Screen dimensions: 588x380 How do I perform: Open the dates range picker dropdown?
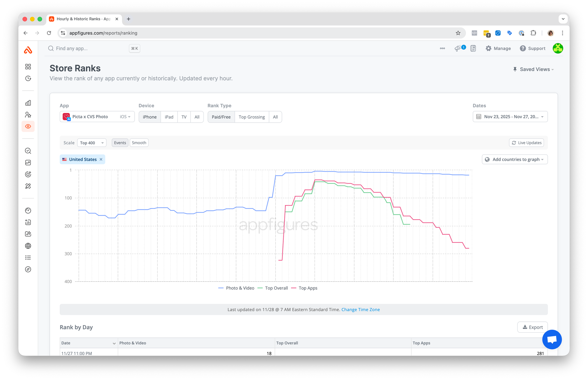510,117
